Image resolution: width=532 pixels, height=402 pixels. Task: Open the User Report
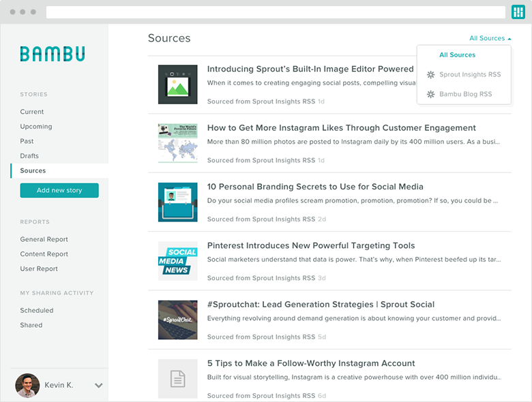coord(39,268)
